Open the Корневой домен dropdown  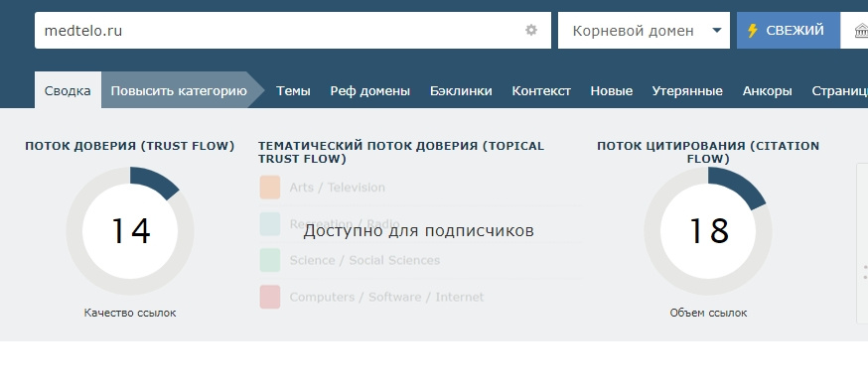pyautogui.click(x=644, y=31)
